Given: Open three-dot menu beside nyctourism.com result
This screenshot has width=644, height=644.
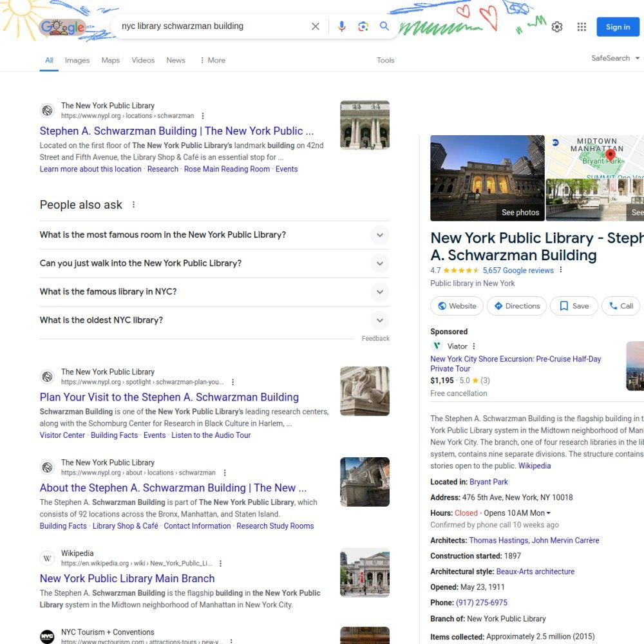Looking at the screenshot, I should point(231,641).
